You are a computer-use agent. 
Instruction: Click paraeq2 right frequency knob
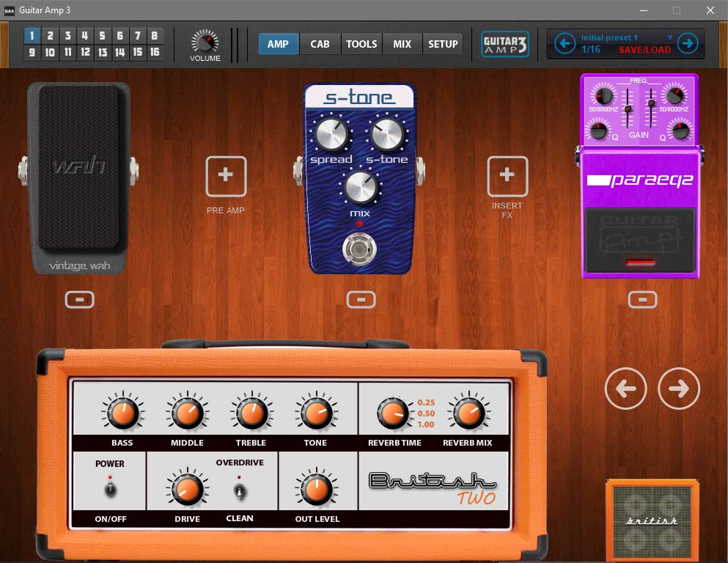point(674,95)
